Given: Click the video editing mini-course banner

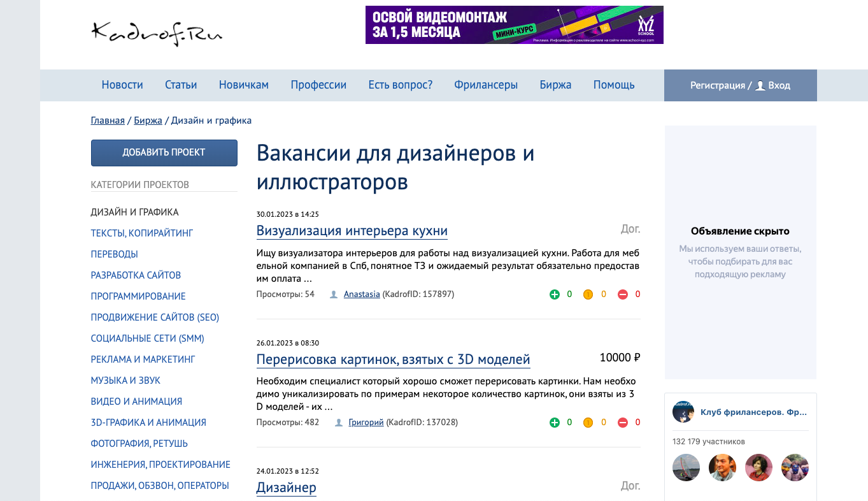Looking at the screenshot, I should pyautogui.click(x=514, y=25).
